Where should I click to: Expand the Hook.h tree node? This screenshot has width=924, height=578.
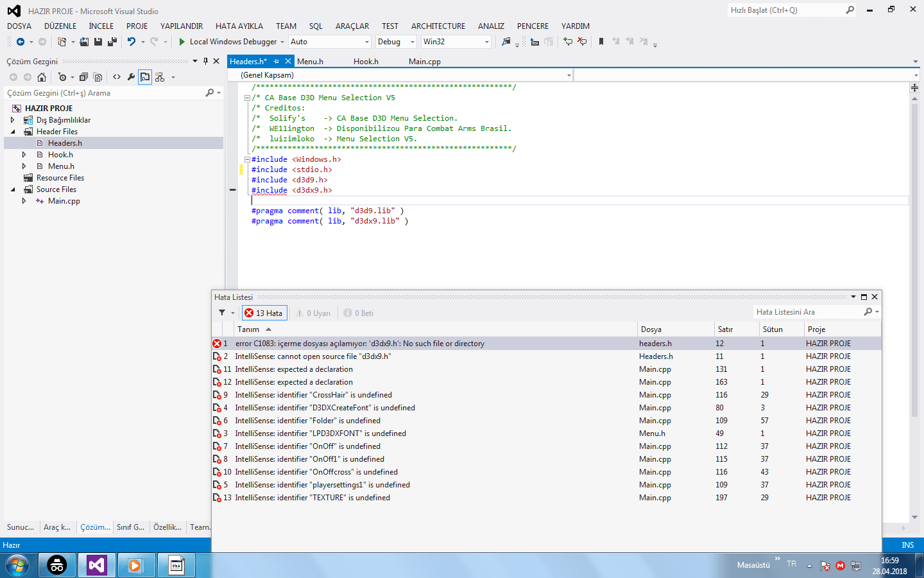tap(24, 155)
